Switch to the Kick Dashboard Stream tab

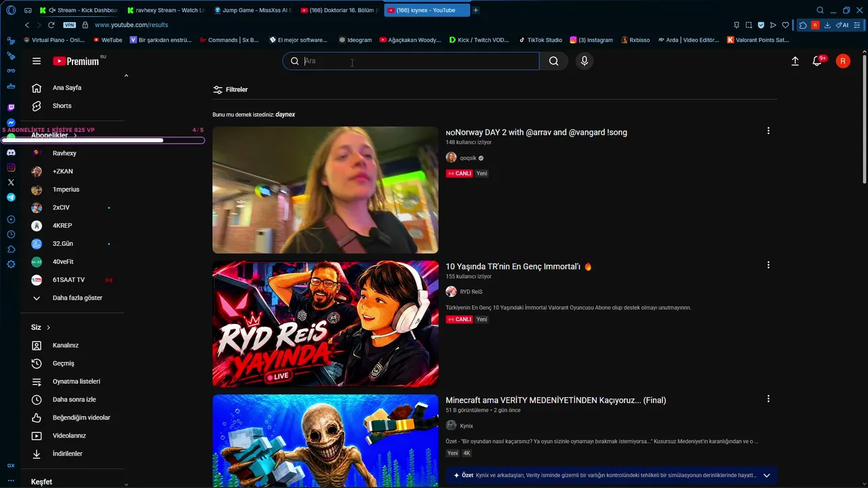tap(78, 10)
